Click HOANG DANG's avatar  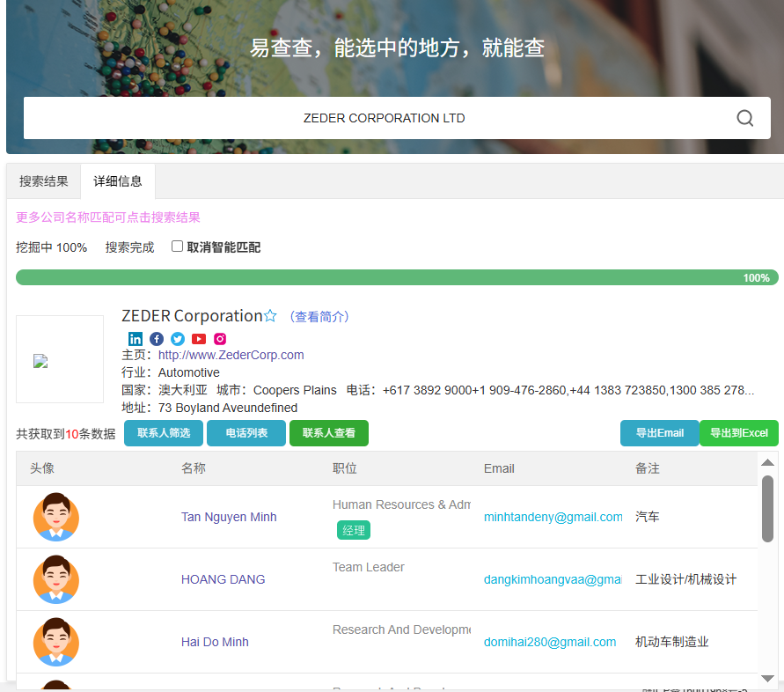[56, 579]
